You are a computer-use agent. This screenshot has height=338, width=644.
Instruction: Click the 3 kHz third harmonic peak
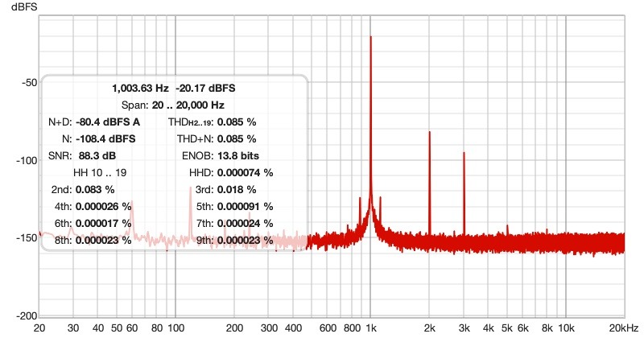click(x=464, y=153)
